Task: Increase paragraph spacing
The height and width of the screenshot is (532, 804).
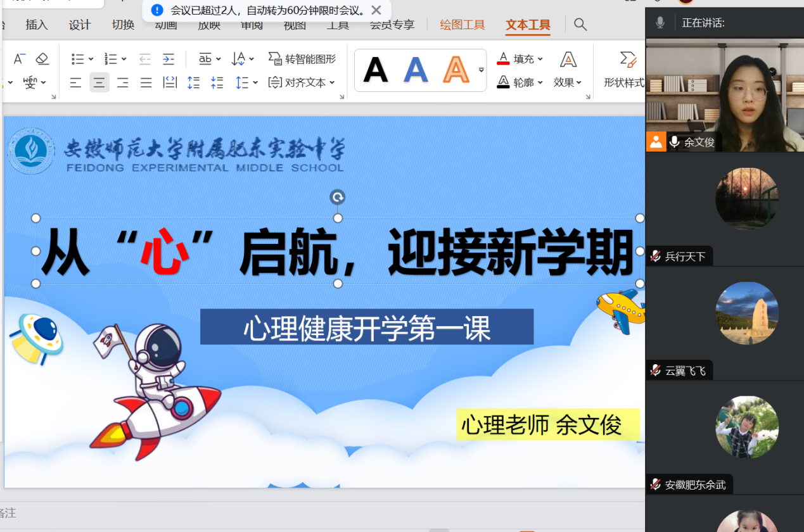Action: (193, 82)
